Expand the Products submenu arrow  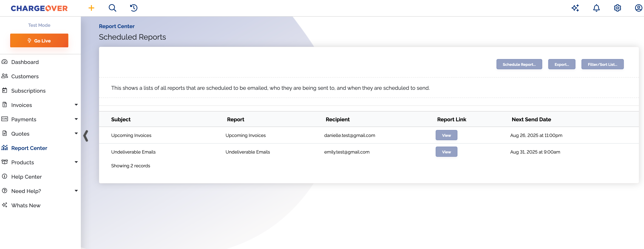coord(76,162)
